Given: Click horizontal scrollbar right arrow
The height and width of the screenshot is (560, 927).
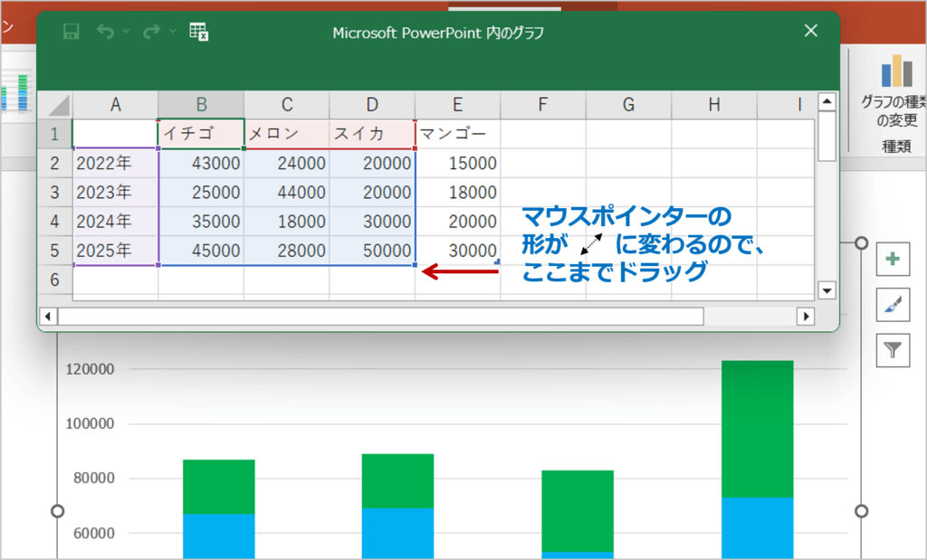Looking at the screenshot, I should [805, 317].
